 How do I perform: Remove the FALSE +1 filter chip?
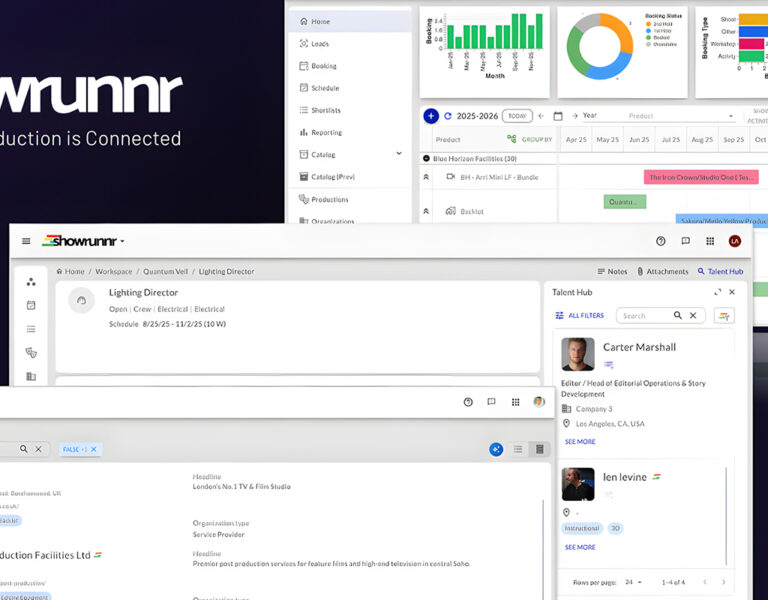coord(94,449)
